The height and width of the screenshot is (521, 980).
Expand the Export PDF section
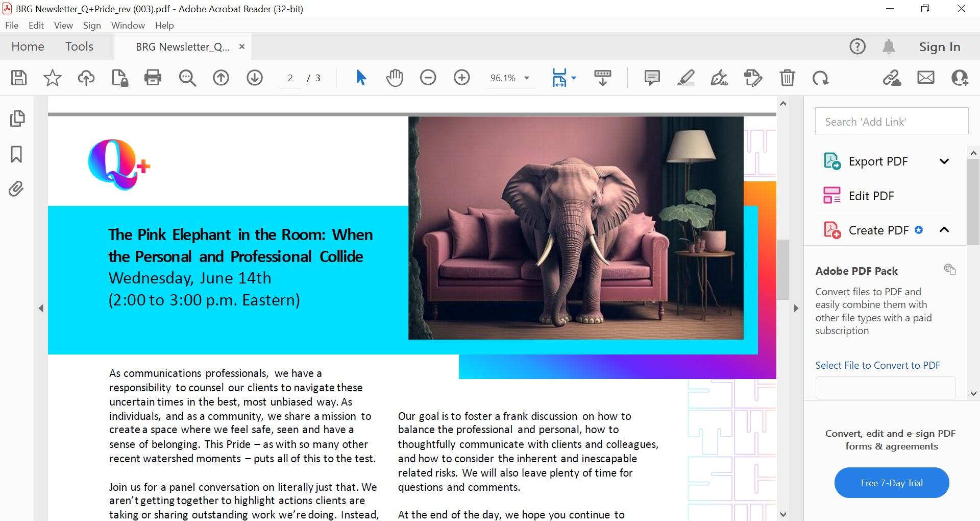(944, 161)
